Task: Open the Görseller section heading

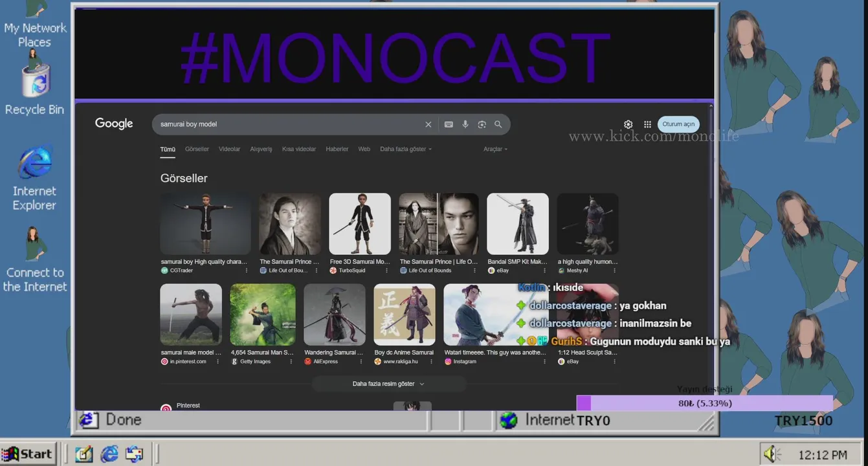Action: pos(184,178)
